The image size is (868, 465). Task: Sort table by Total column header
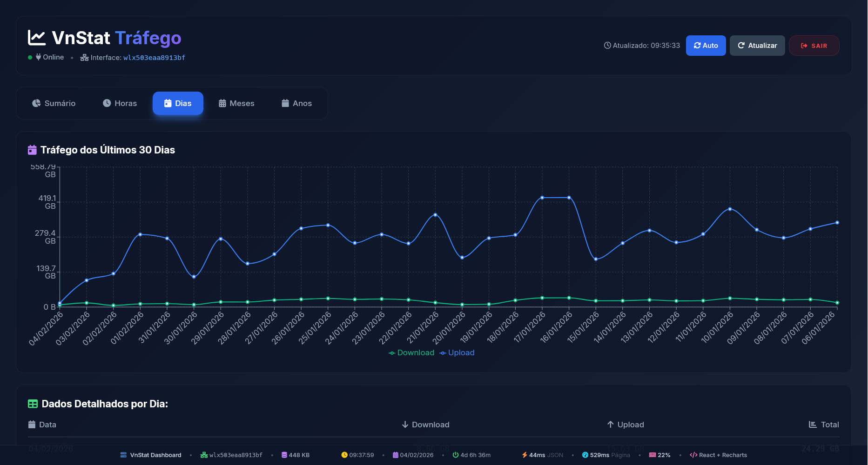pyautogui.click(x=824, y=425)
